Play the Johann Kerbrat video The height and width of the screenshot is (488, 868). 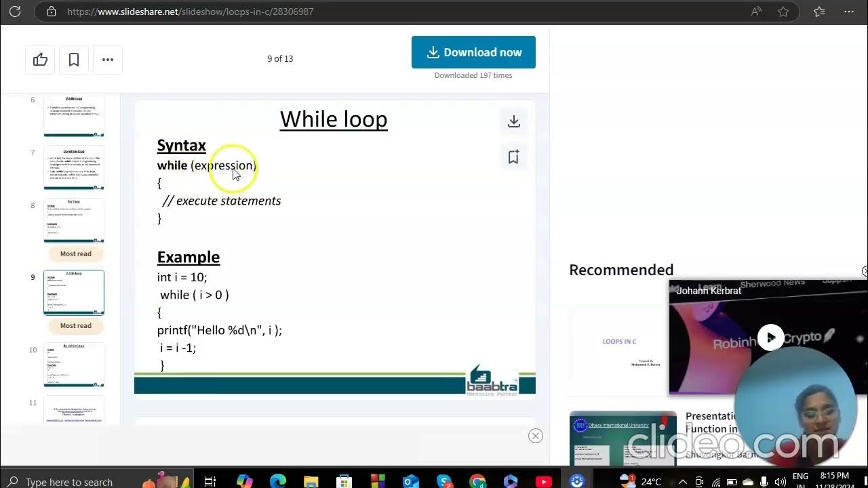click(770, 338)
